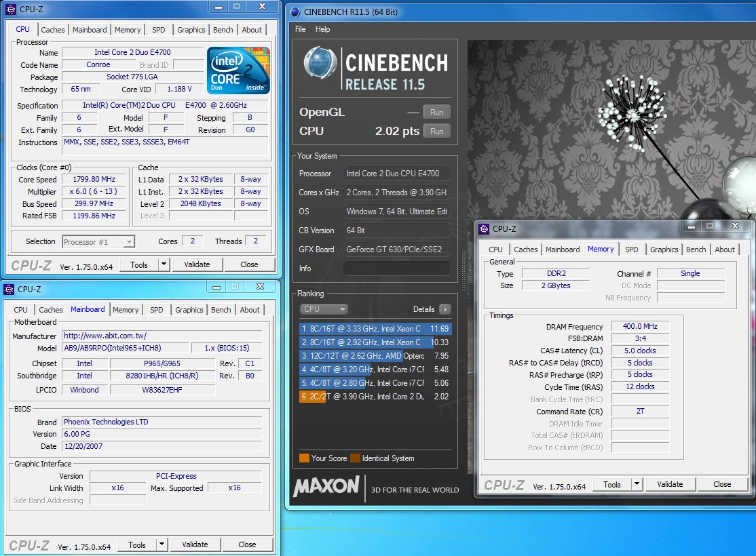Open Bench tab in the CPU-Z mainboard window
The width and height of the screenshot is (756, 556).
(x=221, y=310)
